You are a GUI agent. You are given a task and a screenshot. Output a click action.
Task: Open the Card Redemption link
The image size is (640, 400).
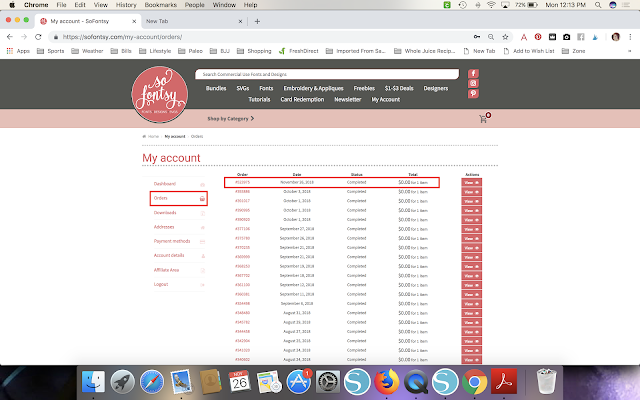click(302, 100)
